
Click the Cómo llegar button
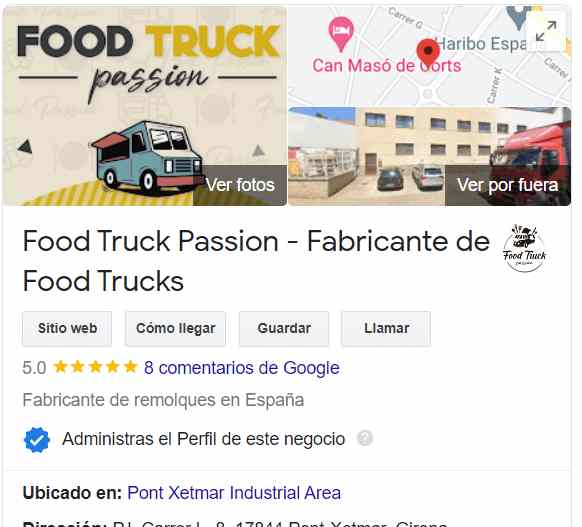[x=176, y=328]
